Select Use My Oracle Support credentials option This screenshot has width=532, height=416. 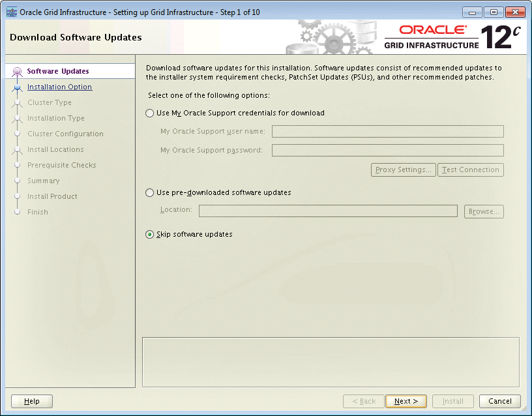pyautogui.click(x=149, y=113)
